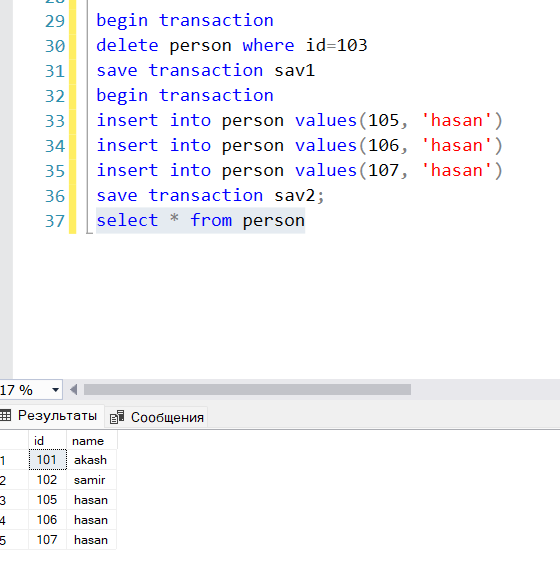Select the cell with id 101
Viewport: 560px width, 566px height.
tap(47, 460)
